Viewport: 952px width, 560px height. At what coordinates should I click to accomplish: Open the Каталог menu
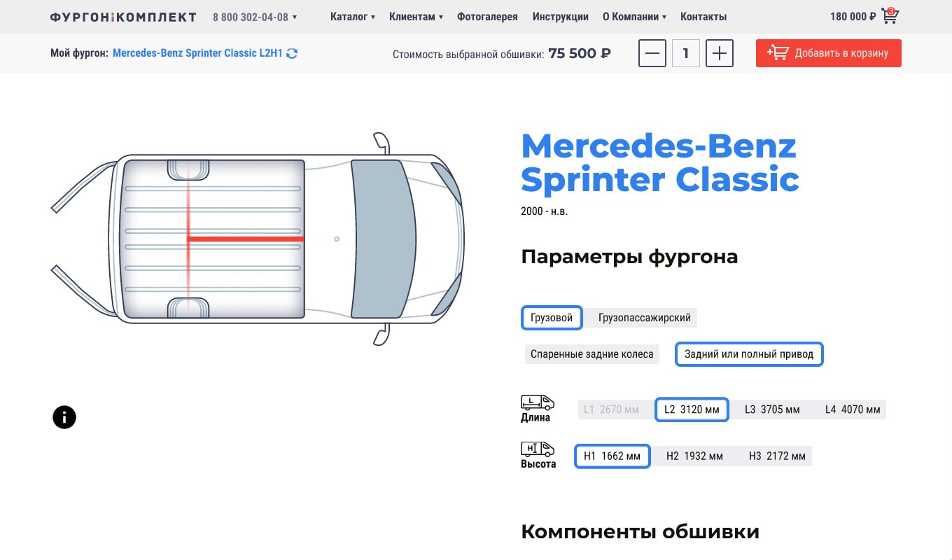coord(353,17)
